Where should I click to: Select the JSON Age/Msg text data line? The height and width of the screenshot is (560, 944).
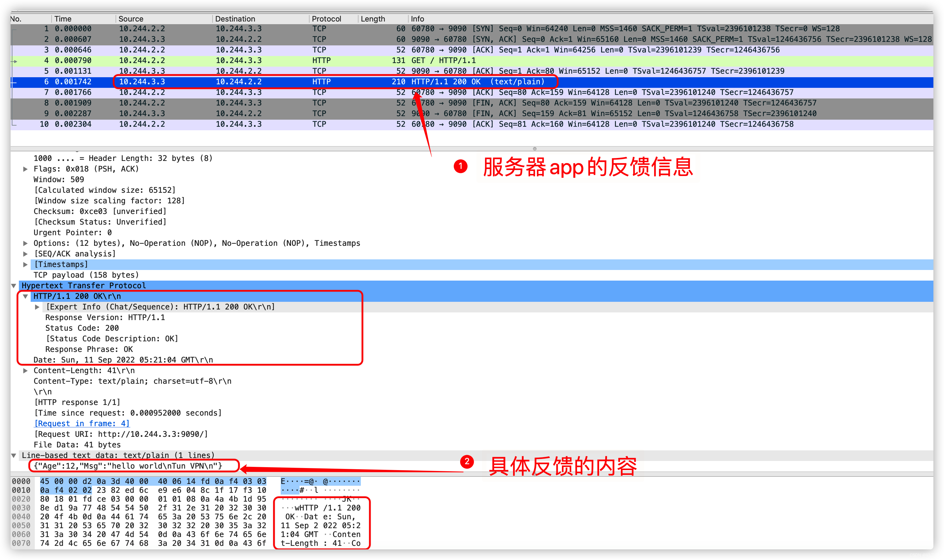[x=128, y=466]
